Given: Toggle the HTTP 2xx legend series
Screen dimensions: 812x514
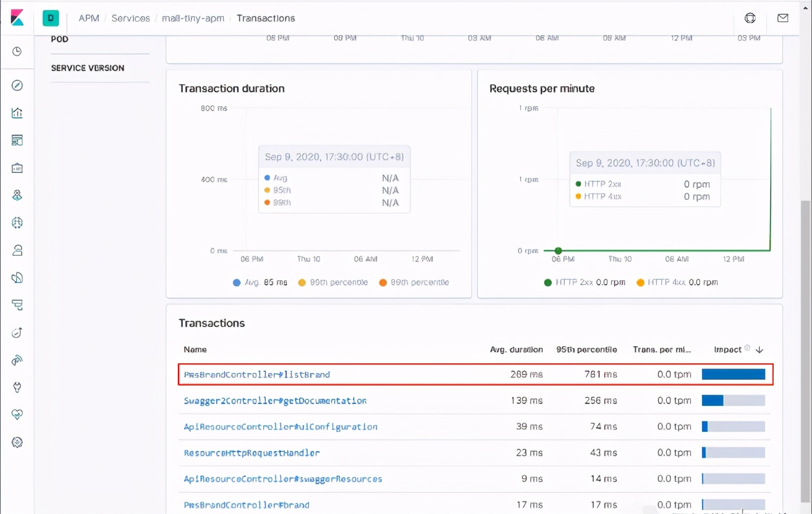Looking at the screenshot, I should point(584,282).
